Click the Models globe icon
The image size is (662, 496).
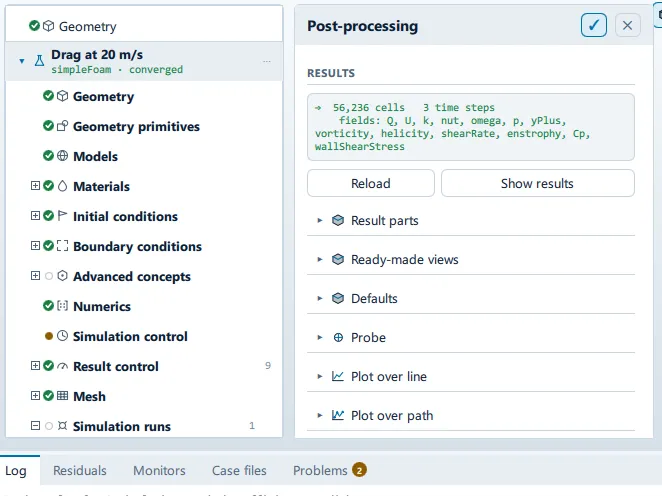[62, 156]
